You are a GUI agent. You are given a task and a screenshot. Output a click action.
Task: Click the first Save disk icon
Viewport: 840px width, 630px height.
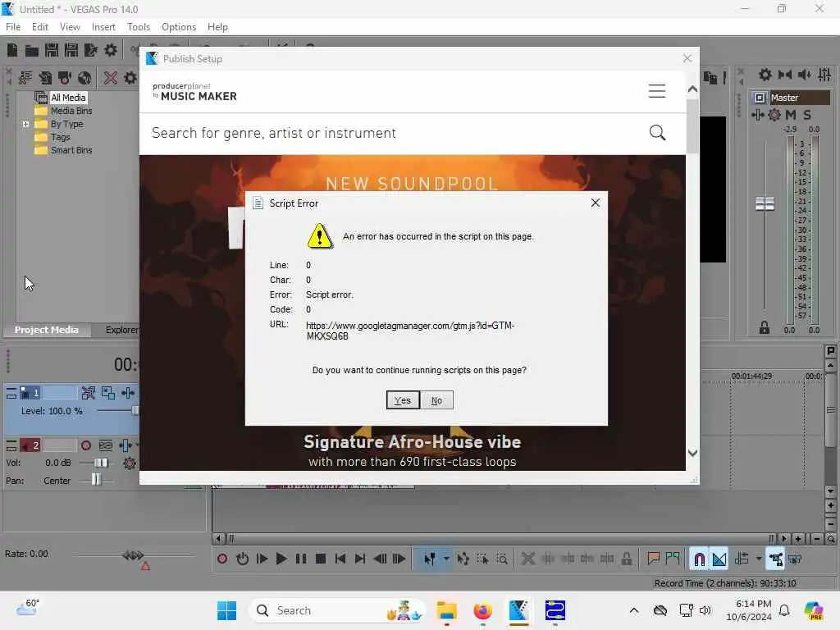(x=52, y=50)
